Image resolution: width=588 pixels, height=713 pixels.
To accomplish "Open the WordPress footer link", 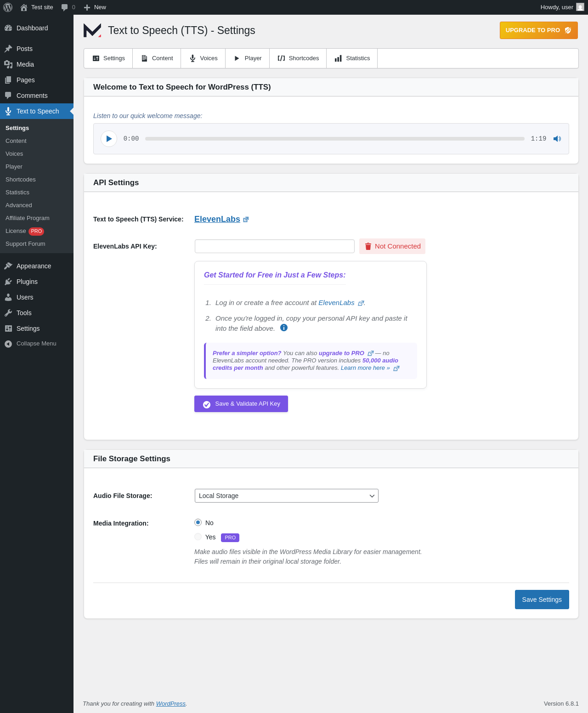I will (x=171, y=704).
